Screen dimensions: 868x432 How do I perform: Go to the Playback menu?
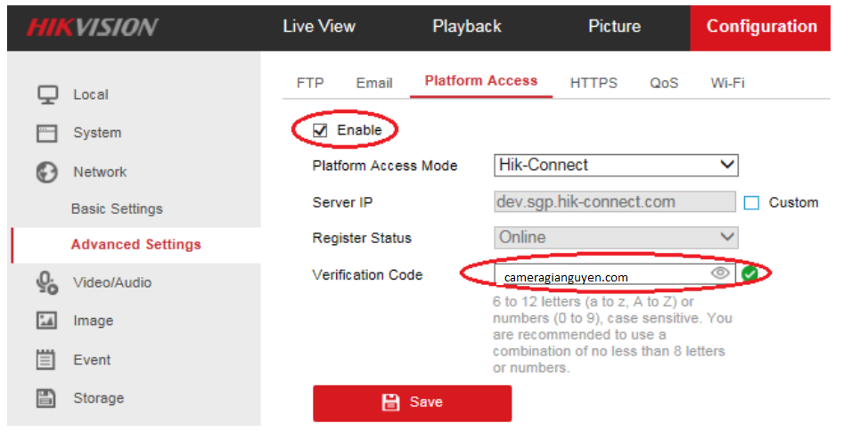pyautogui.click(x=467, y=27)
